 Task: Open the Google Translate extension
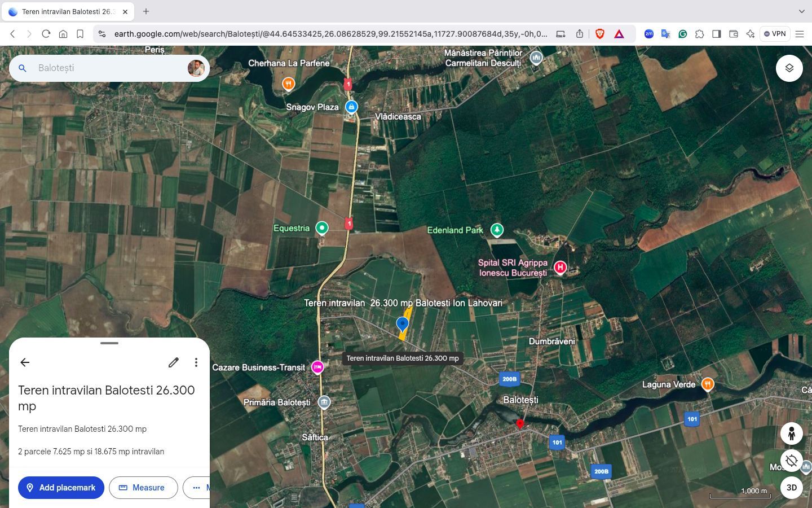click(x=665, y=34)
